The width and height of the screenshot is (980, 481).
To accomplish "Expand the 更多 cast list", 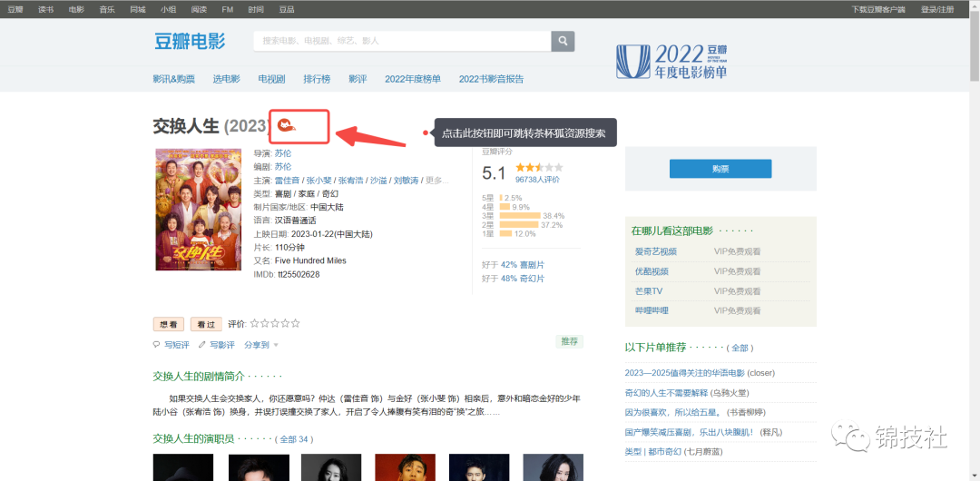I will 436,180.
